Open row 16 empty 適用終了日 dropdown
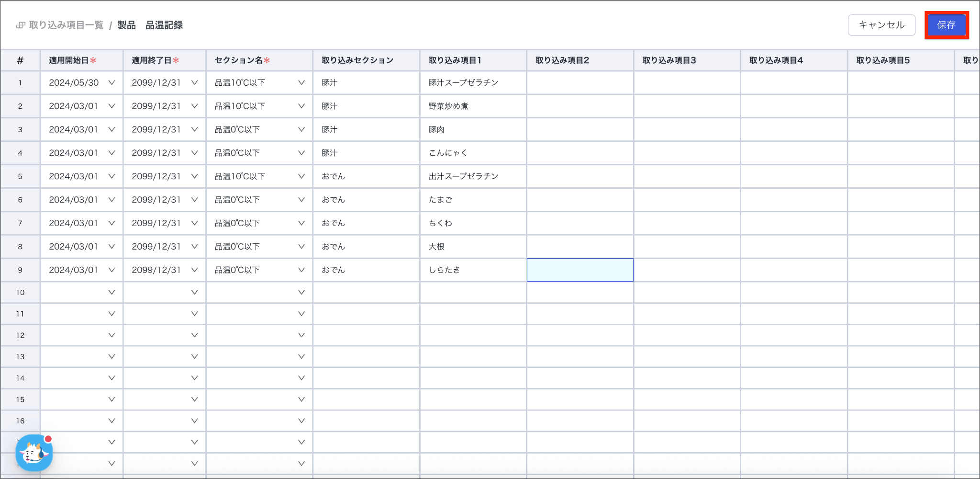This screenshot has width=980, height=479. click(x=165, y=421)
